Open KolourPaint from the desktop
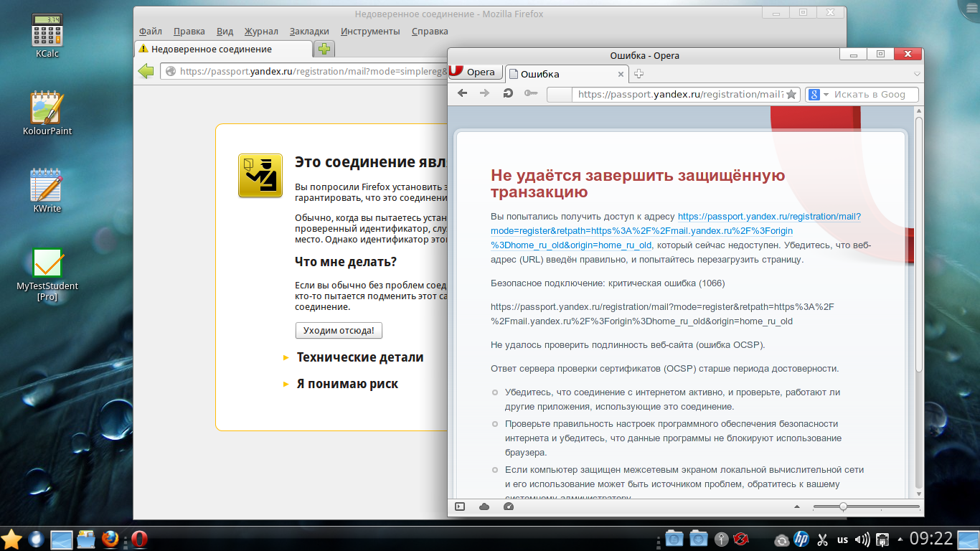 47,108
